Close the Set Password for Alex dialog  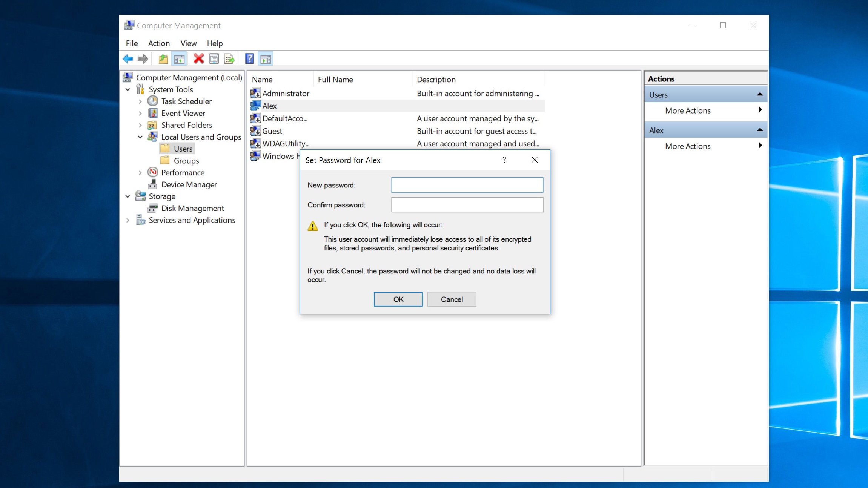click(535, 160)
